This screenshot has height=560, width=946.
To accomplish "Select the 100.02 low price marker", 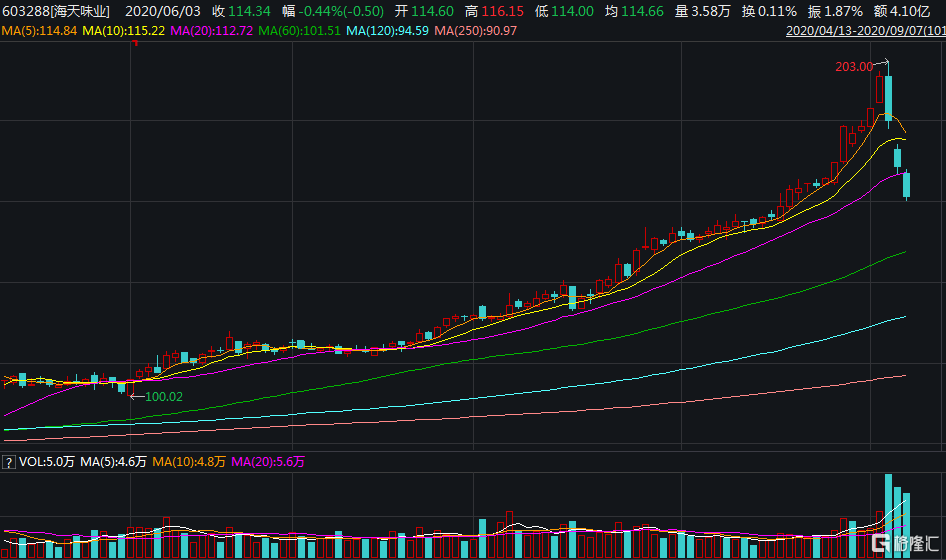I will (x=163, y=396).
